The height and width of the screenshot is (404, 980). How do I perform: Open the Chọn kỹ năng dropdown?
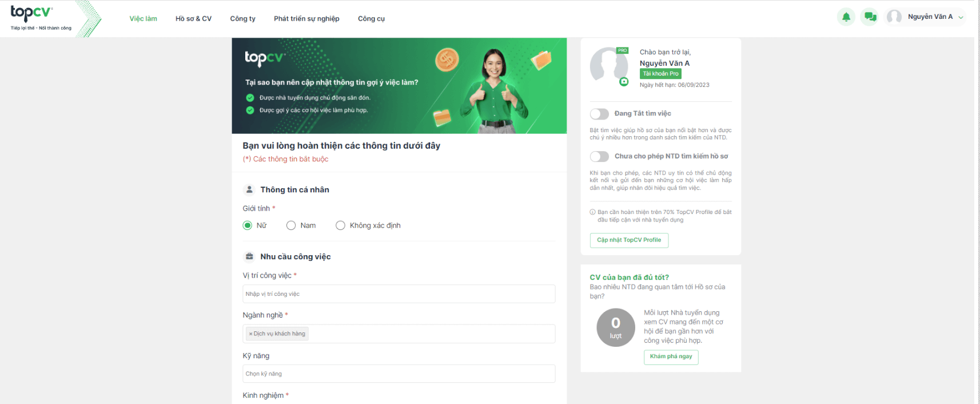pos(399,374)
